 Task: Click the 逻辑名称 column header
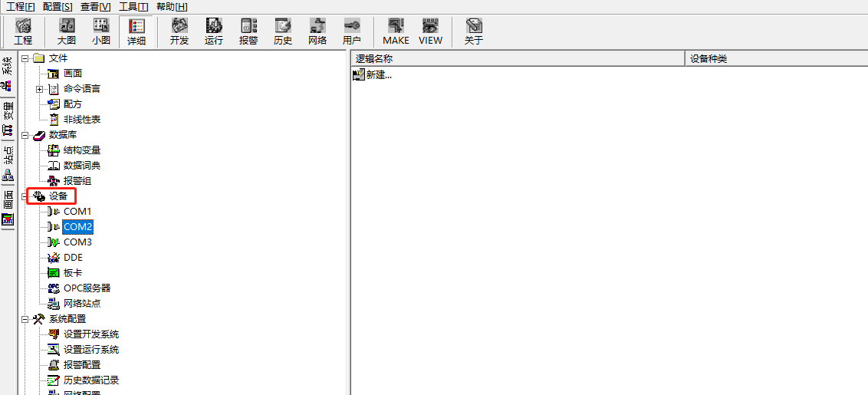click(x=518, y=59)
